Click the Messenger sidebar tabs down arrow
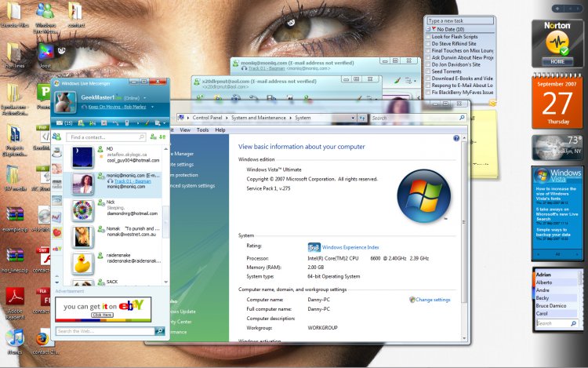 57,282
